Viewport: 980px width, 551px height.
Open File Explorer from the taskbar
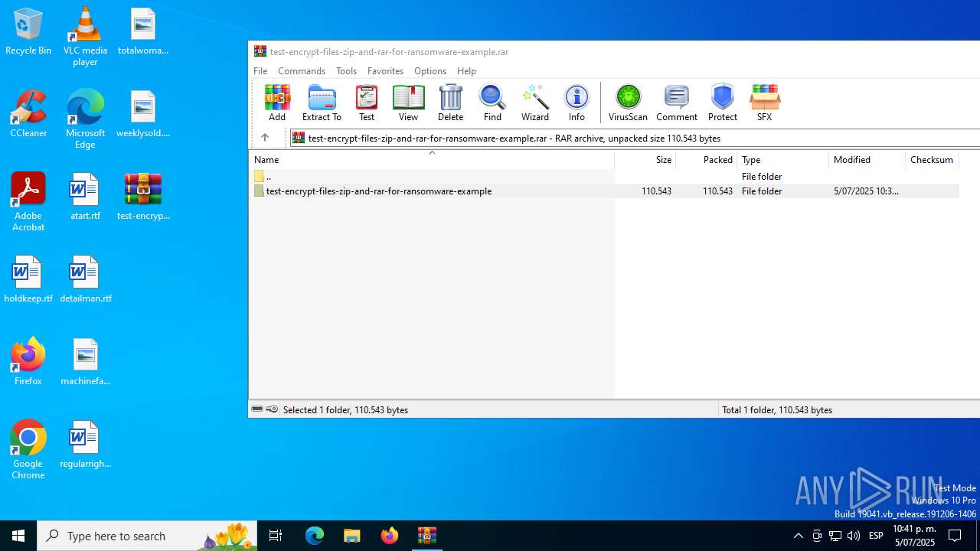352,536
